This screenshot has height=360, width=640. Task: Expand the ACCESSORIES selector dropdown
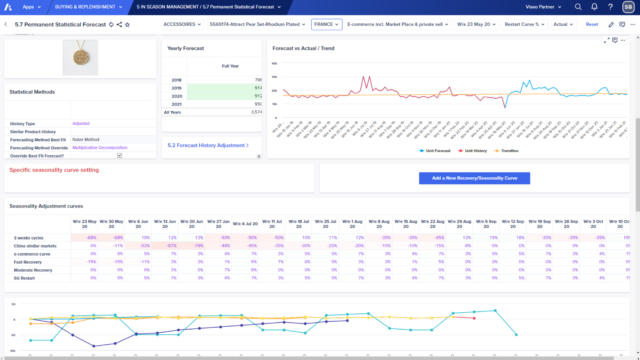tap(182, 24)
